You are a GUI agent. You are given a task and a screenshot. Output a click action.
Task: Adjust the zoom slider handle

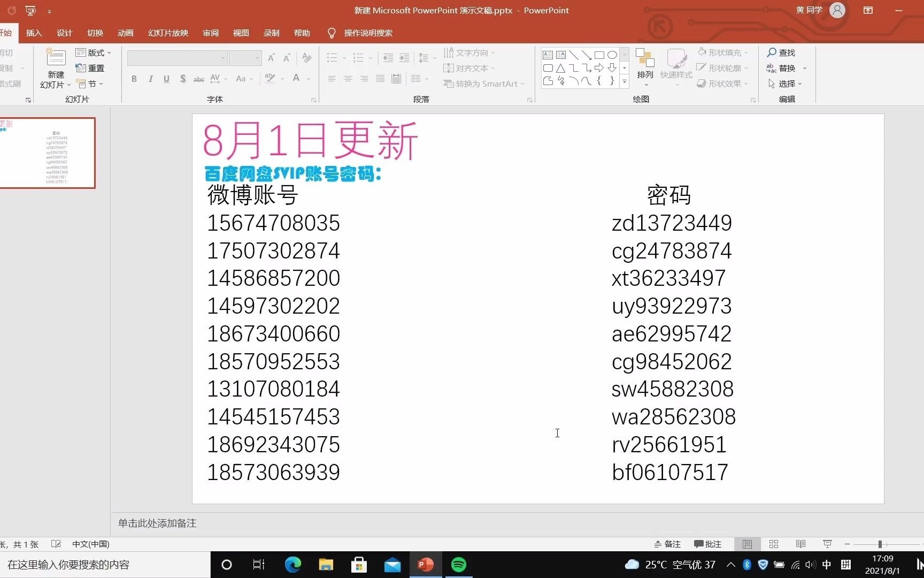point(880,544)
